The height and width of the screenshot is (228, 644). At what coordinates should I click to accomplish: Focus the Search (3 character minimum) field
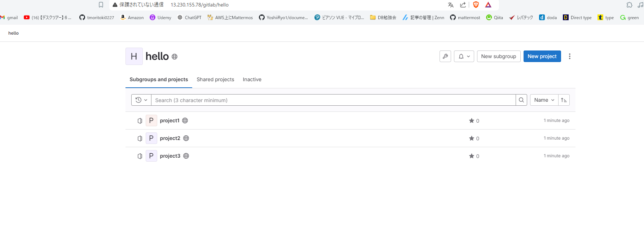click(333, 100)
